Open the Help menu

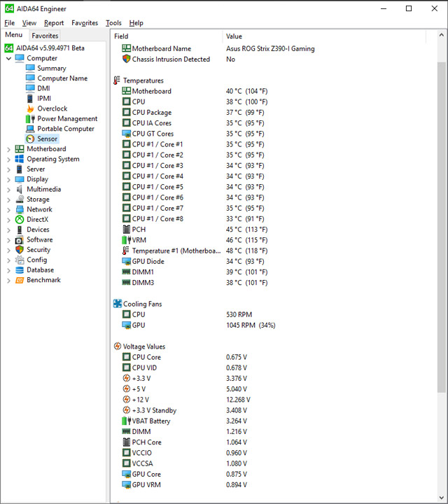coord(136,23)
